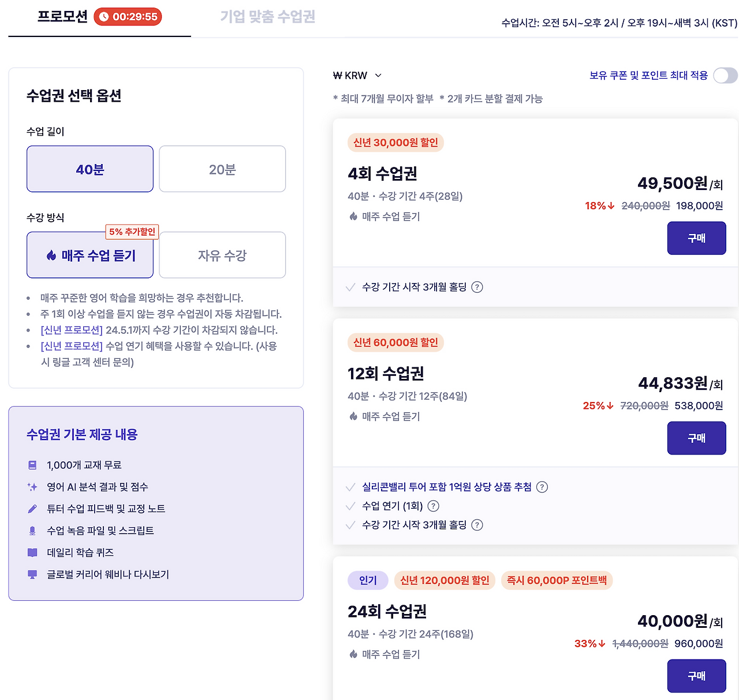Click the microphone icon beside 수업 녹음 파일
Image resolution: width=739 pixels, height=700 pixels.
pos(32,530)
